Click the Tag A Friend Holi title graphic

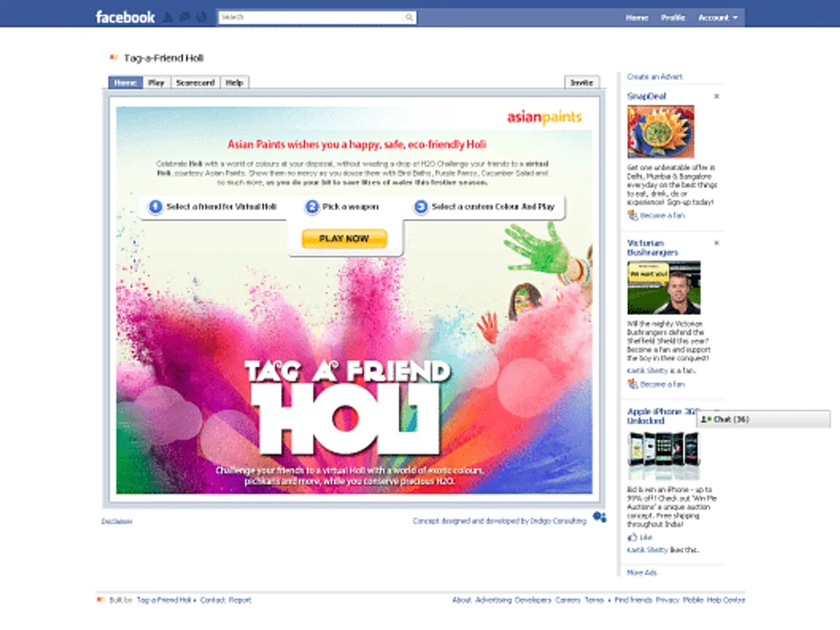[x=347, y=407]
